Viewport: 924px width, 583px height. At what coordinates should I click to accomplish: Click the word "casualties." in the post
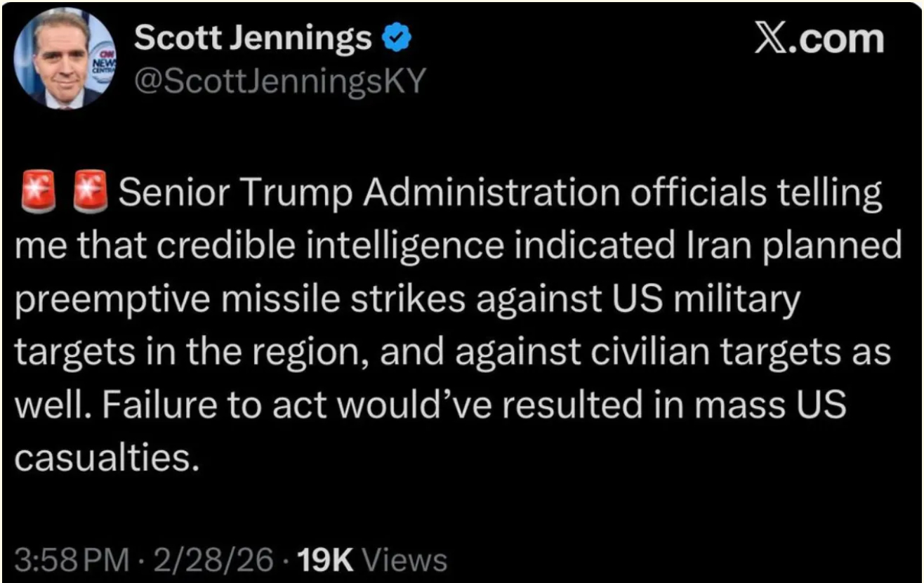103,457
